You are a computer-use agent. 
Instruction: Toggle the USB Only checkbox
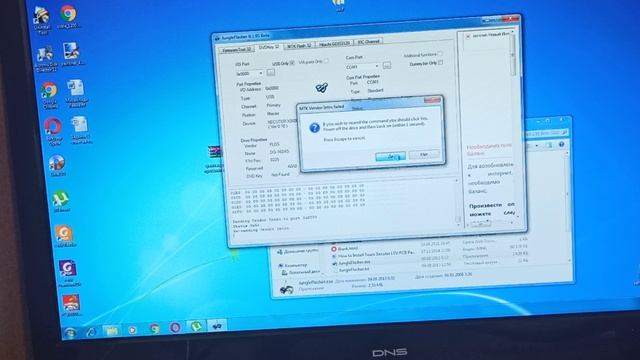[x=292, y=63]
